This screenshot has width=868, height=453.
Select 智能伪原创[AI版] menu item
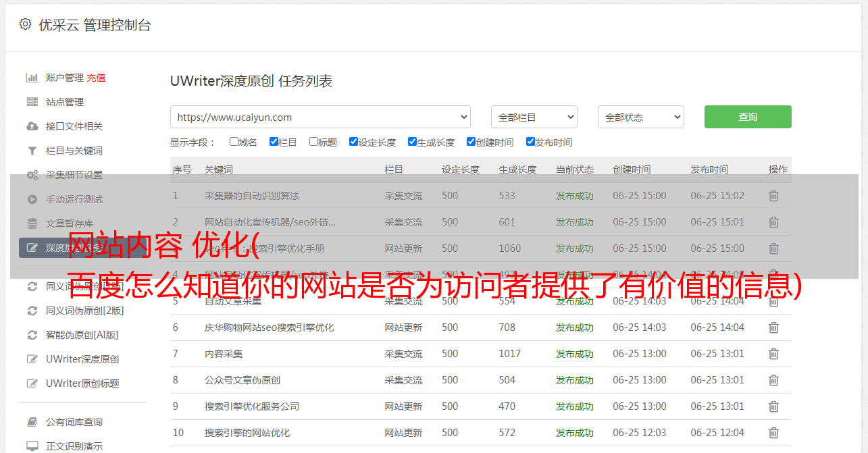[x=82, y=335]
